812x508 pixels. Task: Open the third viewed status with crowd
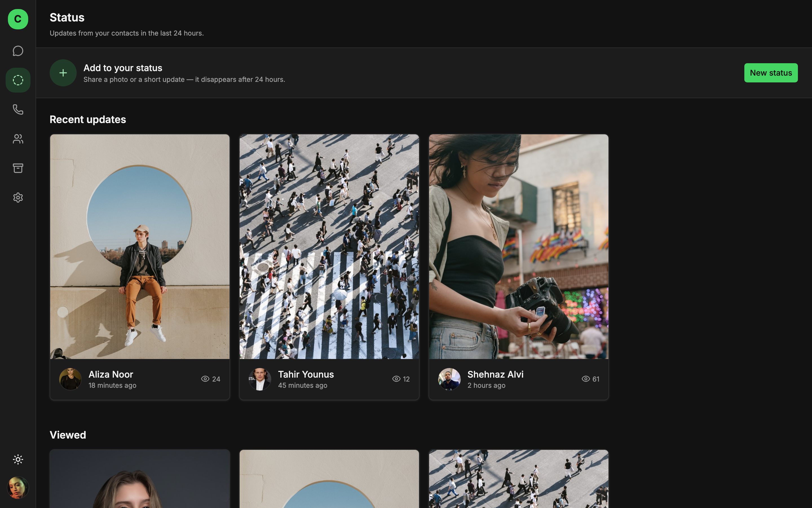(x=518, y=479)
